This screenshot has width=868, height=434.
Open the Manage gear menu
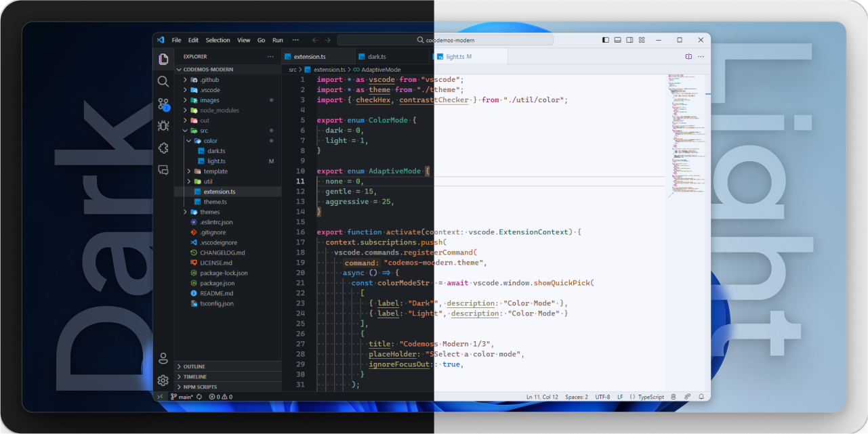pos(163,381)
